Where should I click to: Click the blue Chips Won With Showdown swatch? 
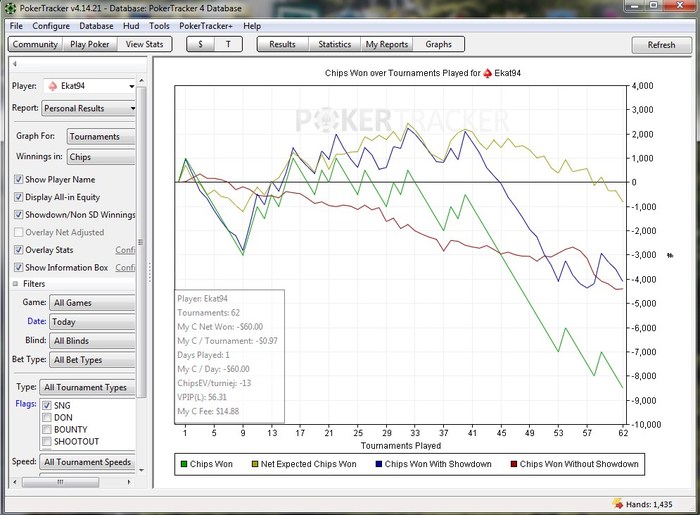[x=379, y=464]
